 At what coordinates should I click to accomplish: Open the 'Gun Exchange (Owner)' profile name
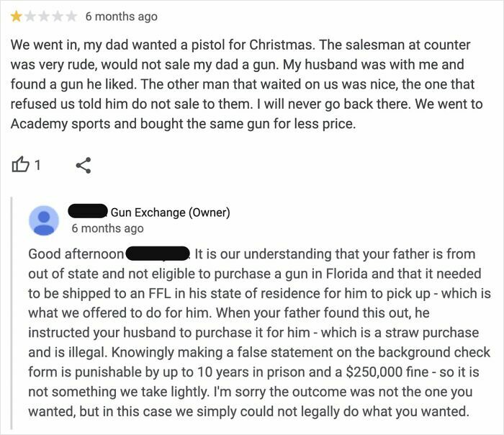[x=170, y=212]
